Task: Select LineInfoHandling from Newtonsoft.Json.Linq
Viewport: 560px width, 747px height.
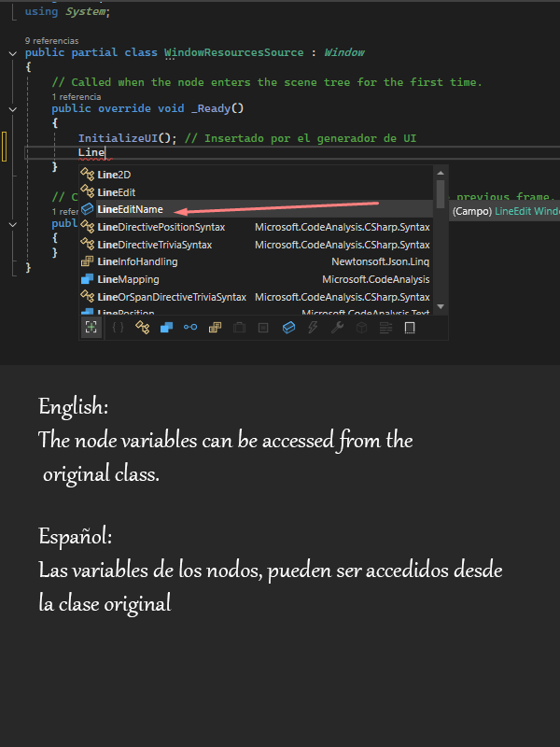Action: pos(256,262)
